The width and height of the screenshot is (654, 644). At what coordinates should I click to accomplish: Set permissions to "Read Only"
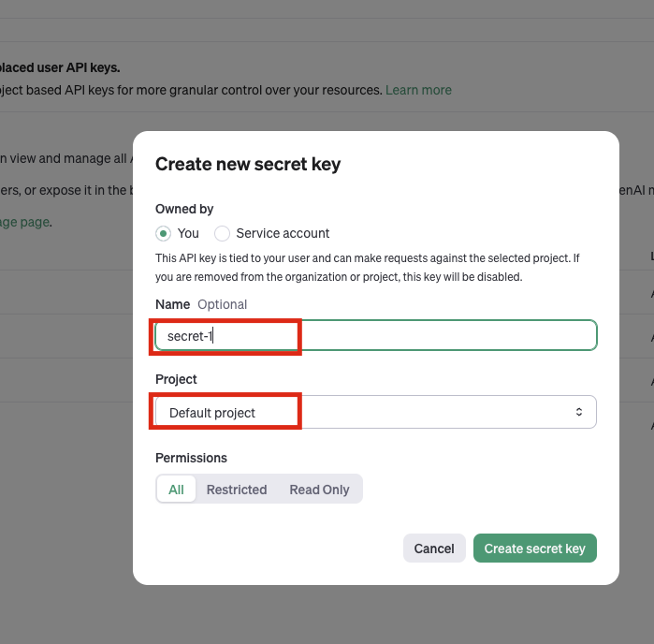pyautogui.click(x=319, y=489)
